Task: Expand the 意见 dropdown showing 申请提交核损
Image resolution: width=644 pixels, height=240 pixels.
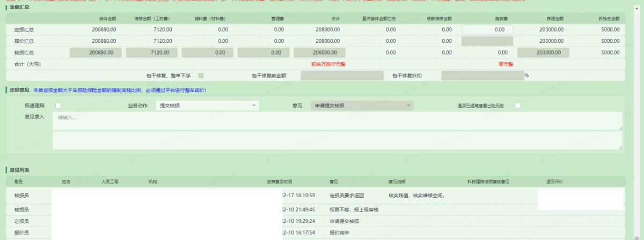Action: coord(362,106)
